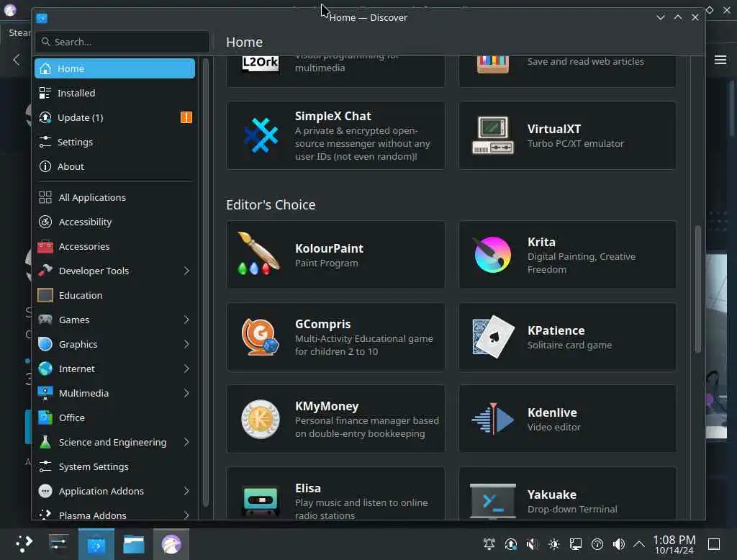737x560 pixels.
Task: Click the SimpleX Chat cross icon
Action: (261, 135)
